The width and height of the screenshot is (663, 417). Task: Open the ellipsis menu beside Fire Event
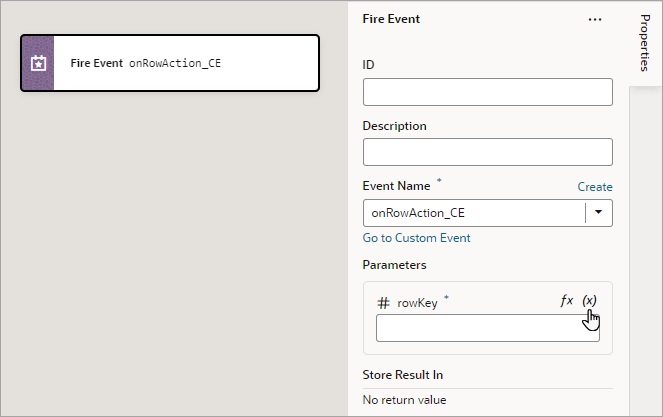[x=595, y=19]
